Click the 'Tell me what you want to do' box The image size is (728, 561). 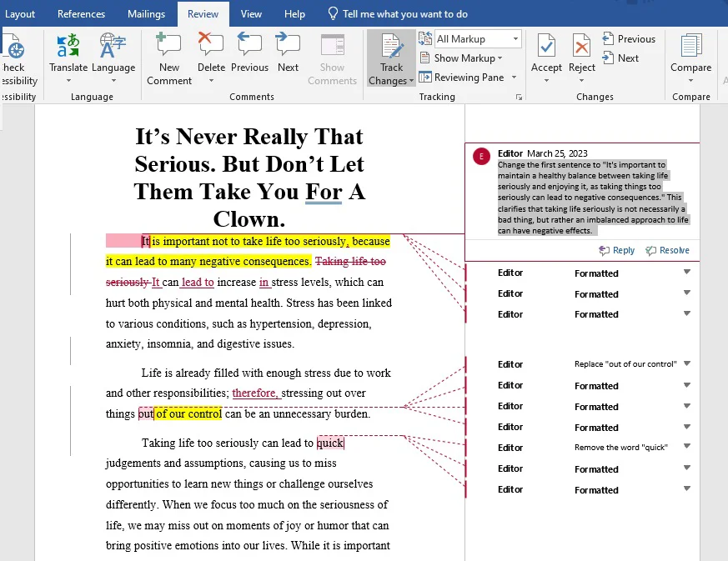(x=404, y=14)
